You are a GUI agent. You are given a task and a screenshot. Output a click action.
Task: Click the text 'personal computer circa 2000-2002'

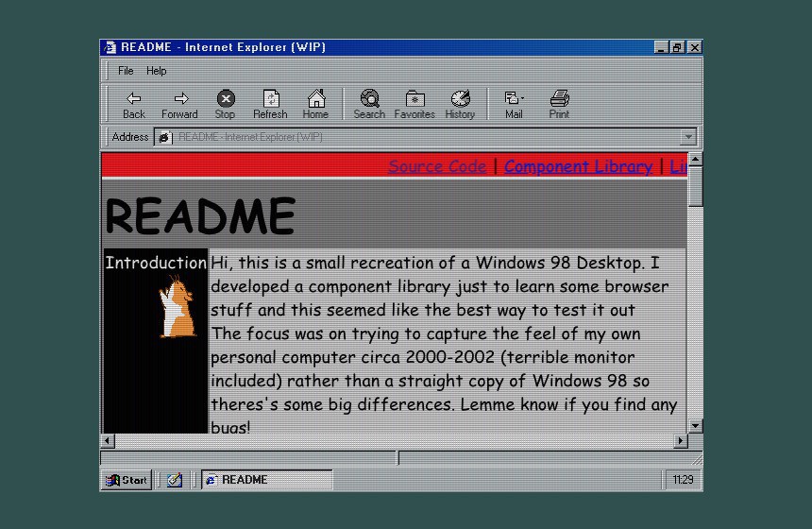pos(351,357)
